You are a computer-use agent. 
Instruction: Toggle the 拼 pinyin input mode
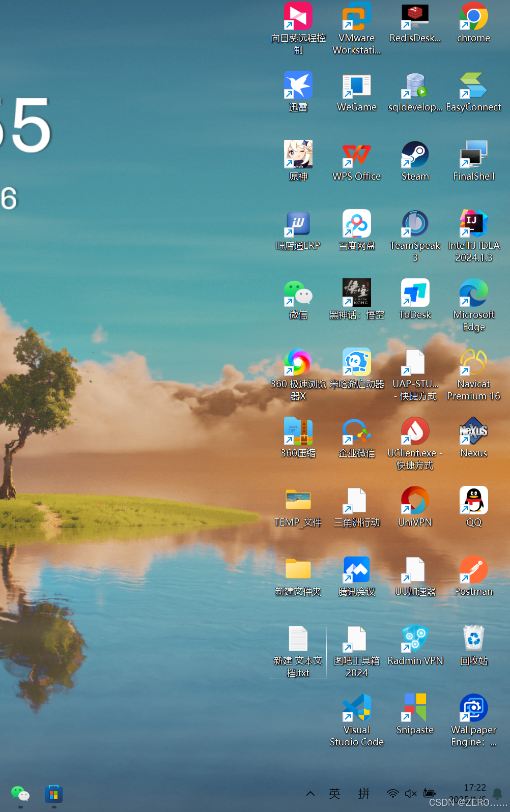[x=363, y=794]
